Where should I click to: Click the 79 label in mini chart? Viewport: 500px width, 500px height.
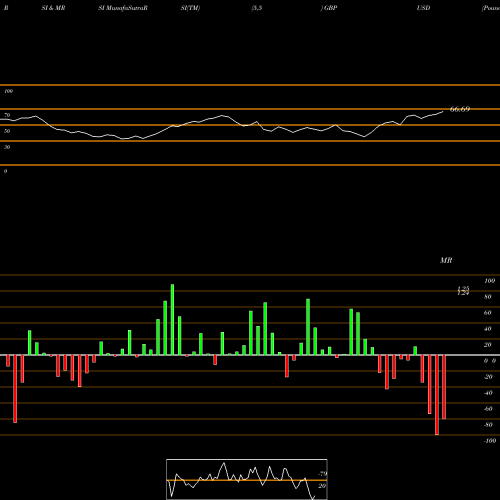[323, 474]
